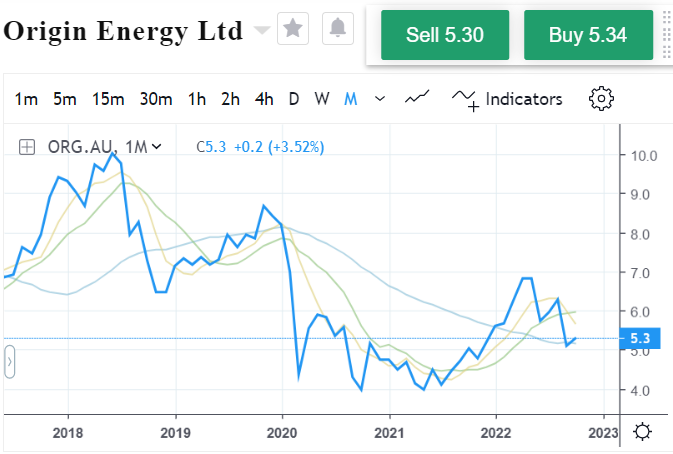Select 4h timeframe

(x=264, y=99)
